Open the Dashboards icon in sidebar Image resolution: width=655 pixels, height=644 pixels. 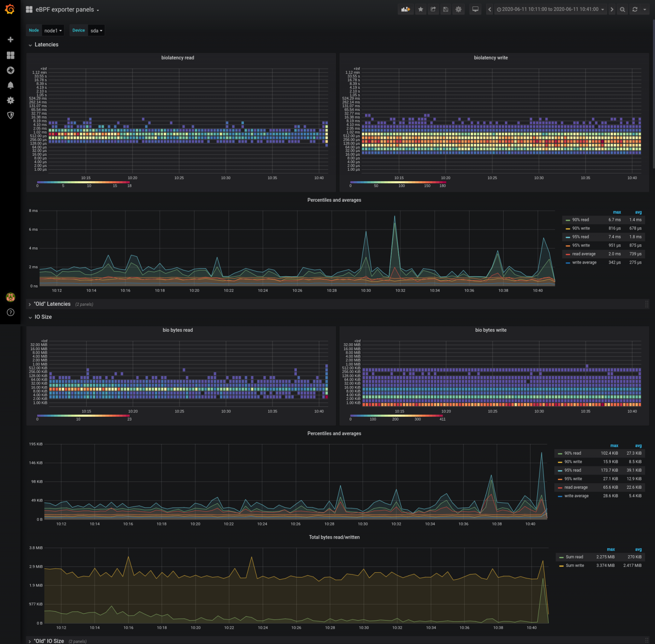click(10, 55)
